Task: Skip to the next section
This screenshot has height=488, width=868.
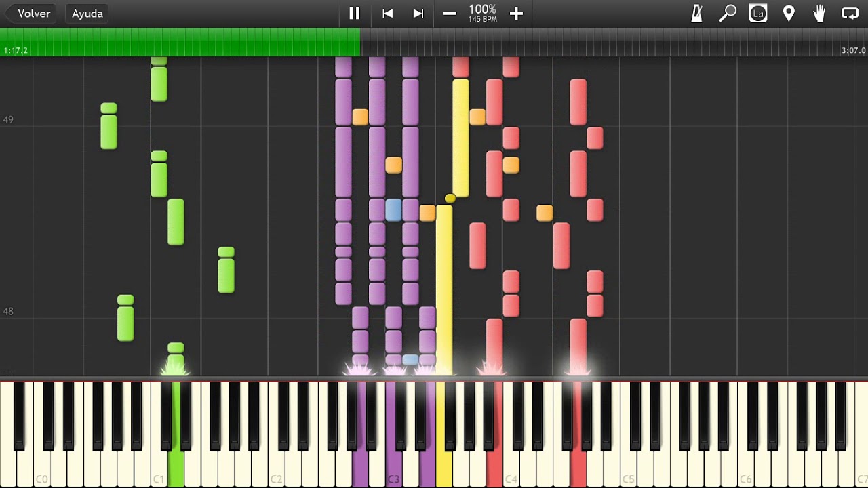Action: (x=418, y=14)
